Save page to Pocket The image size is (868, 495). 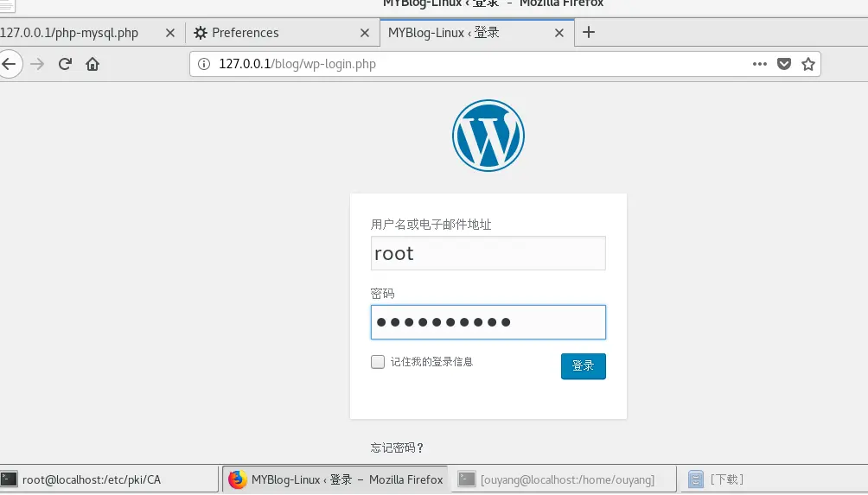coord(784,64)
